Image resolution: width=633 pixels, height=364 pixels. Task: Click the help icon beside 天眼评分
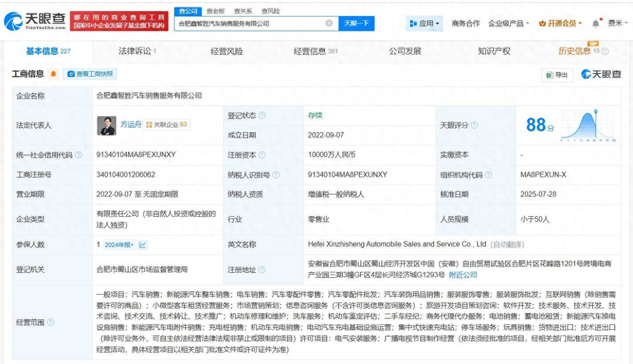[x=474, y=125]
